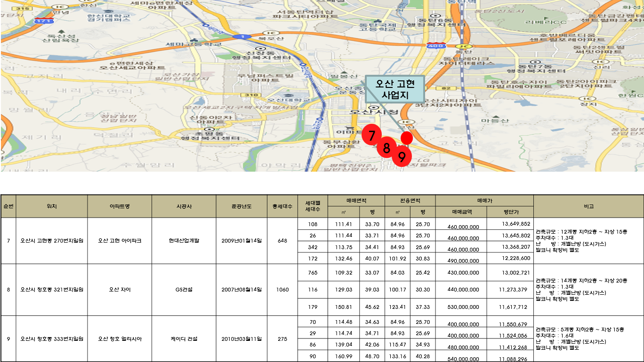The image size is (644, 362).
Task: Click the '매매면적' header cell
Action: [356, 200]
